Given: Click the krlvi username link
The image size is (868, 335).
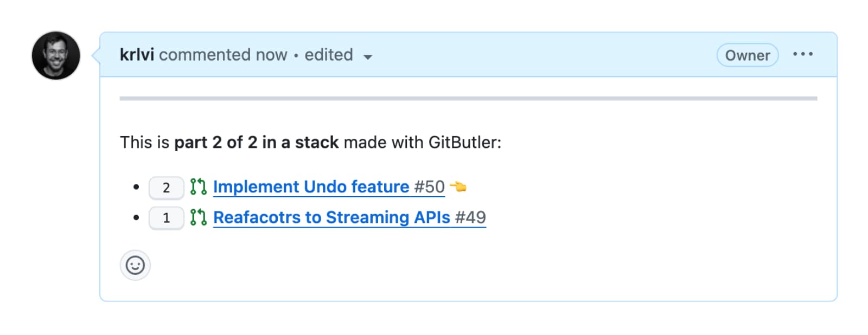Looking at the screenshot, I should (x=137, y=55).
